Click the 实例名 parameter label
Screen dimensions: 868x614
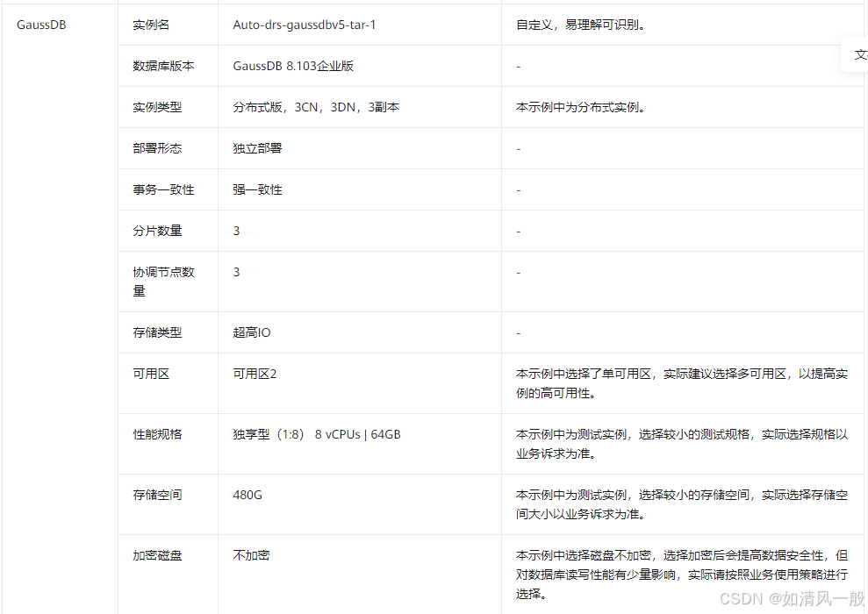click(x=151, y=25)
